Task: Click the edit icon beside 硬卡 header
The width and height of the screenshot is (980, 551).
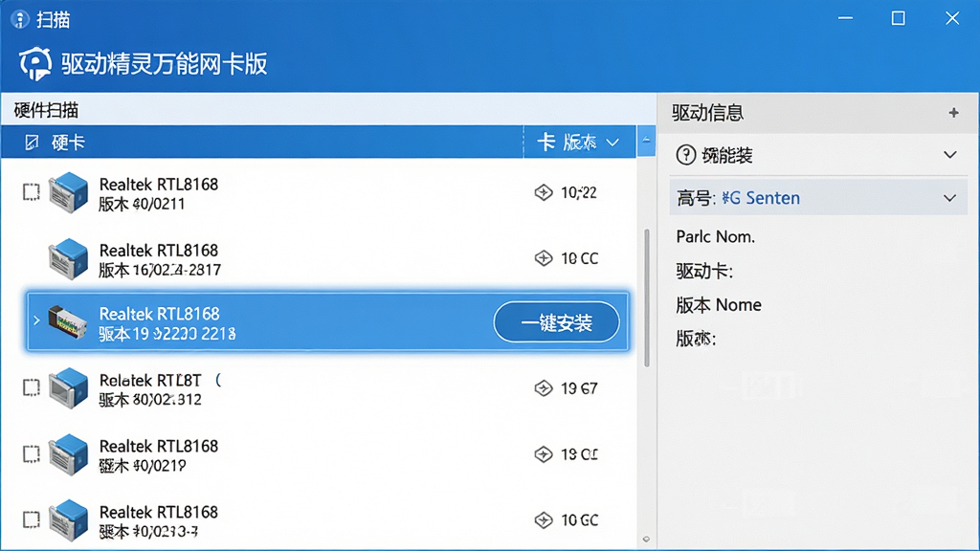Action: [32, 143]
